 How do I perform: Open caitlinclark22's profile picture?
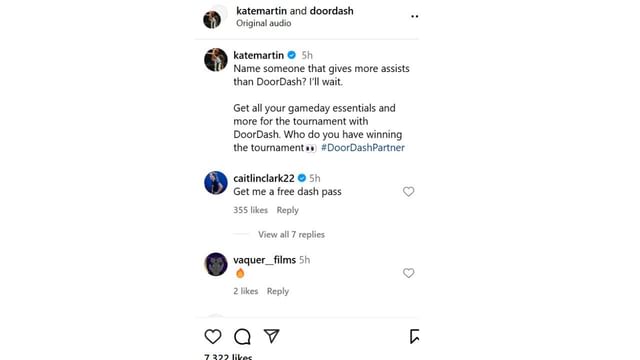216,182
